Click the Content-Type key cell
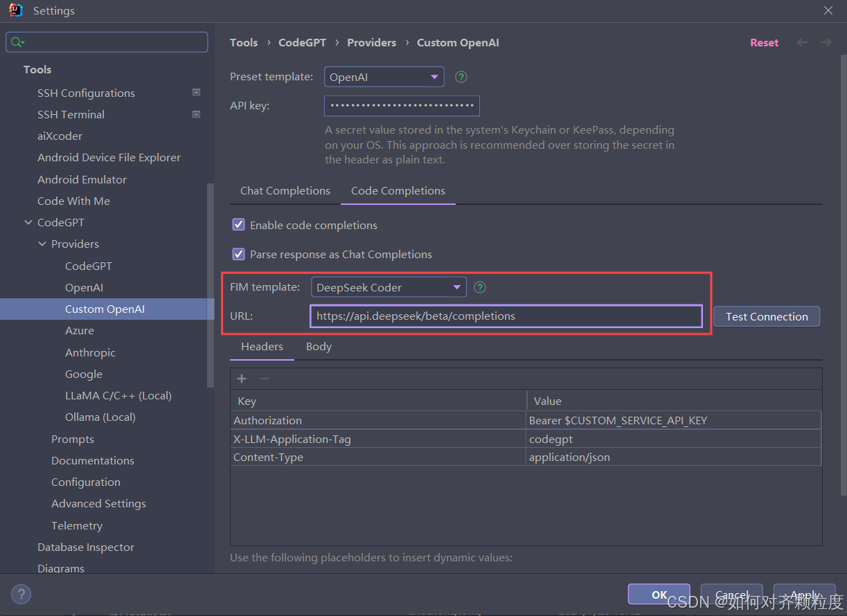Screen dimensions: 847x616 point(378,457)
